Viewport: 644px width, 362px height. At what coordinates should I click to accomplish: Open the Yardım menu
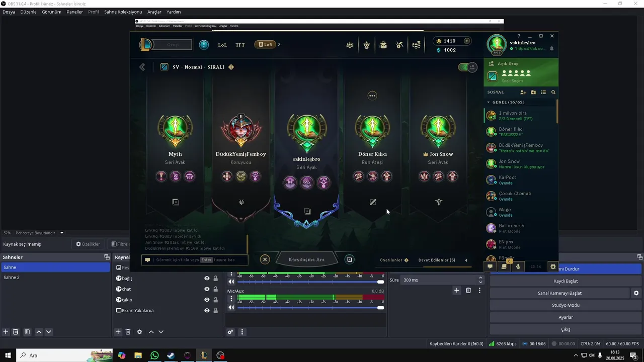click(x=174, y=12)
